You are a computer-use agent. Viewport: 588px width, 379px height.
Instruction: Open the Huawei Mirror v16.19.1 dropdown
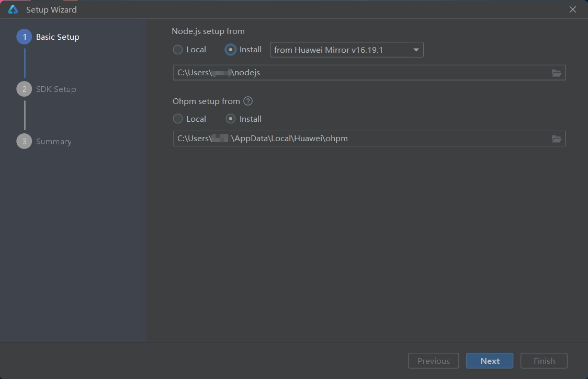(x=346, y=50)
